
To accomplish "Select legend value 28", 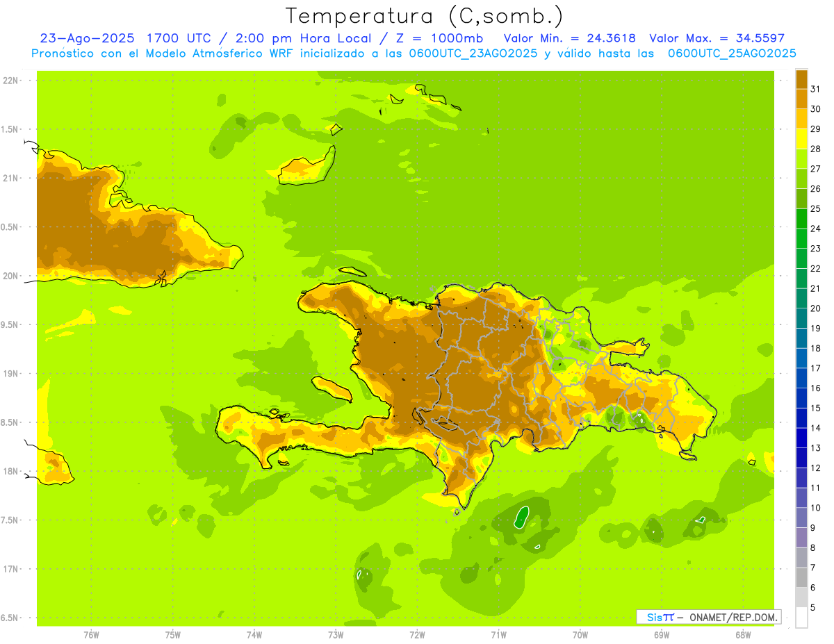I will pos(815,149).
